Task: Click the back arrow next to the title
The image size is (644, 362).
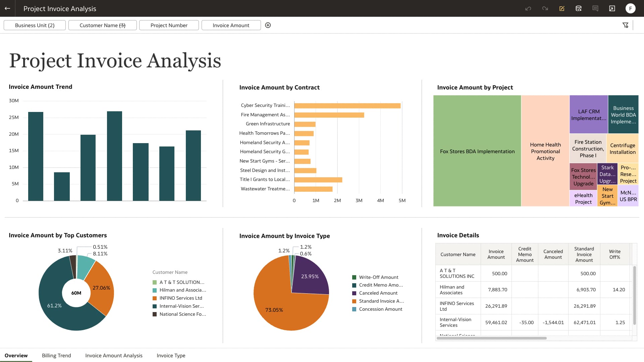Action: [8, 8]
